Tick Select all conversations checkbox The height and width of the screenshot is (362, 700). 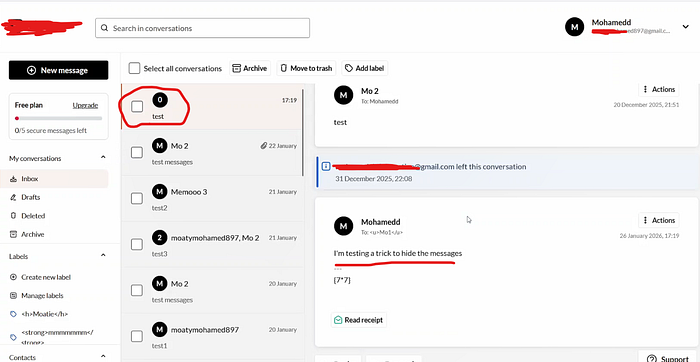134,68
